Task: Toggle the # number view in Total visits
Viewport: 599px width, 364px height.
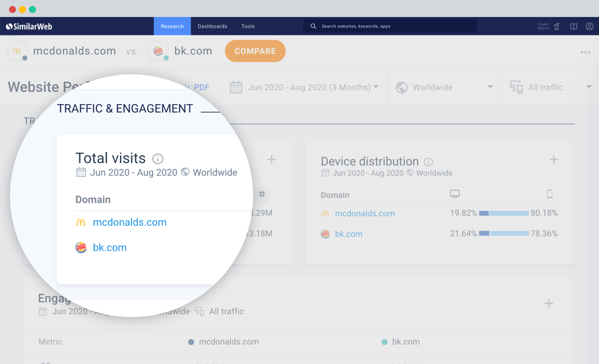Action: (262, 194)
